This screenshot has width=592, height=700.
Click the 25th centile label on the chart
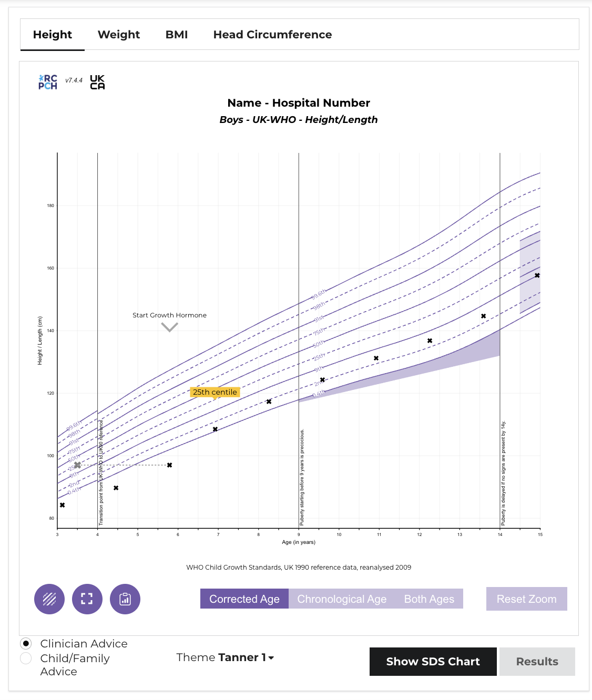[214, 392]
